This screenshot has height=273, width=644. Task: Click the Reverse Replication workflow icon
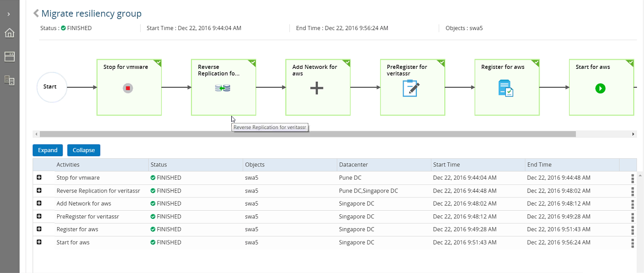(x=223, y=88)
